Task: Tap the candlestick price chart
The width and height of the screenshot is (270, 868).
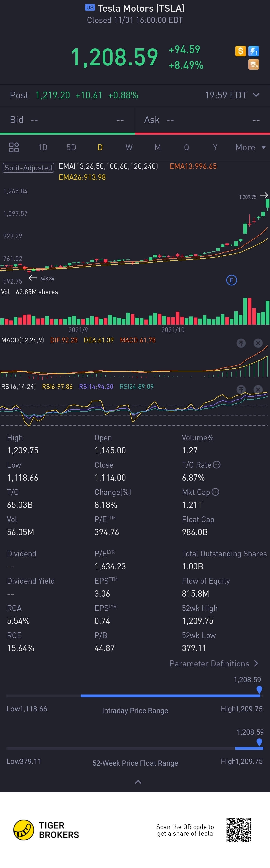Action: 135,236
